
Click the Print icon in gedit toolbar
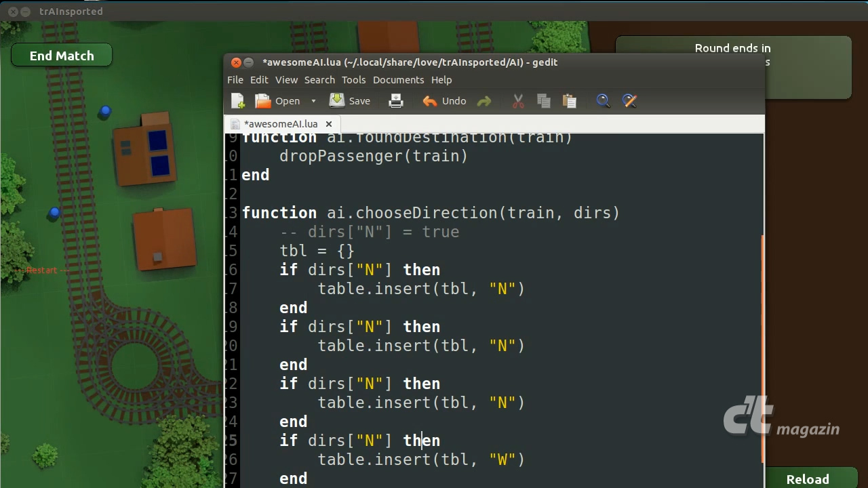tap(396, 101)
